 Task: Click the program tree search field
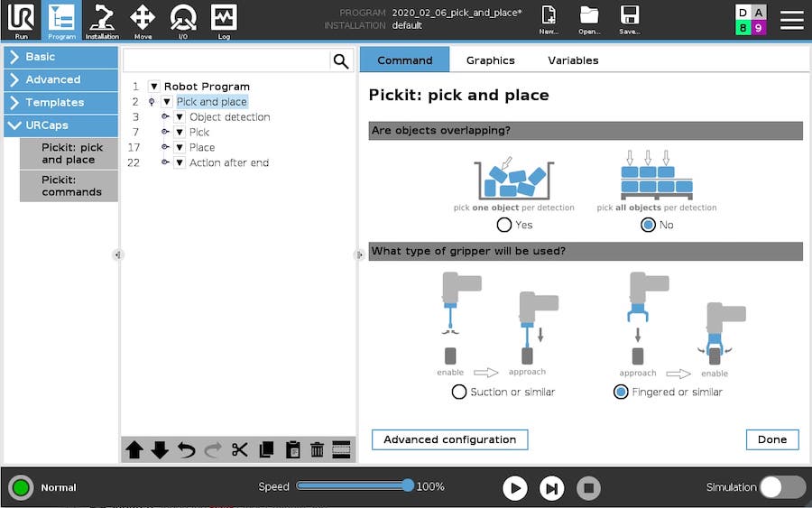[226, 60]
